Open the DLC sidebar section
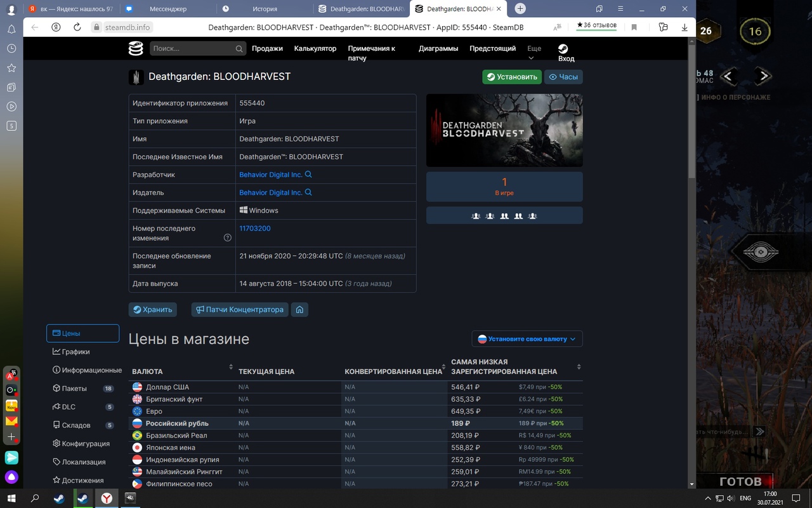The image size is (812, 508). pyautogui.click(x=82, y=407)
